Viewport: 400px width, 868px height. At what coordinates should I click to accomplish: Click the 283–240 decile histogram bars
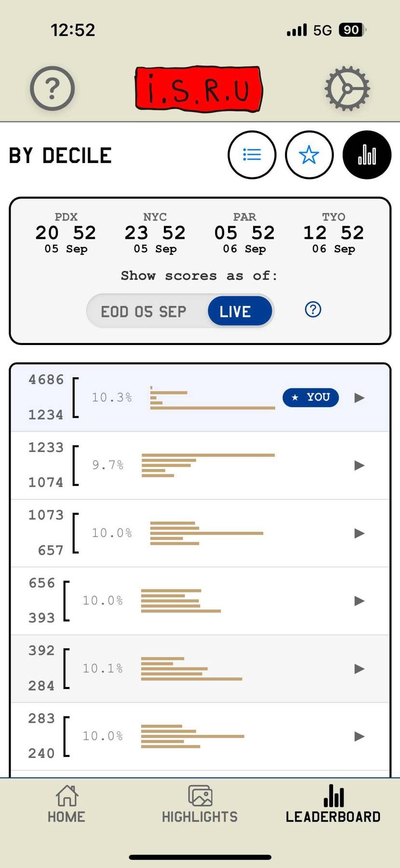click(193, 736)
